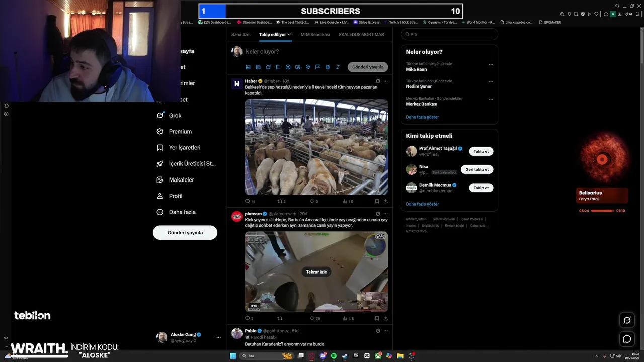Open the Streamer Dashboard bookmark
The height and width of the screenshot is (362, 644).
coord(254,22)
